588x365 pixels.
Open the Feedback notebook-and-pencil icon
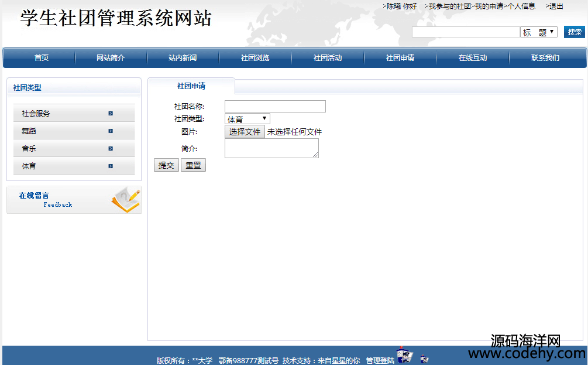126,200
